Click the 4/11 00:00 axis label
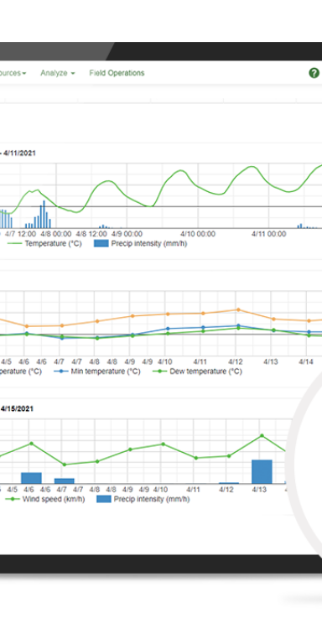The image size is (322, 644). pyautogui.click(x=269, y=234)
